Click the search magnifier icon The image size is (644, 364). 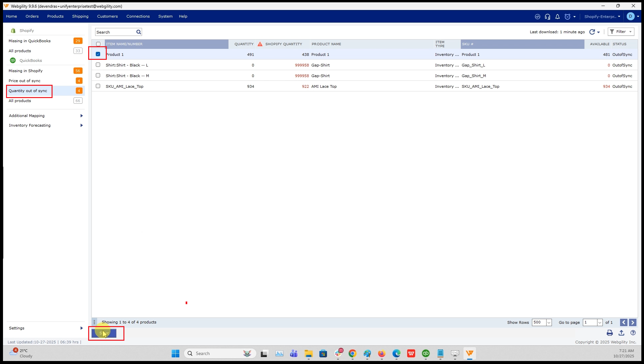tap(139, 32)
